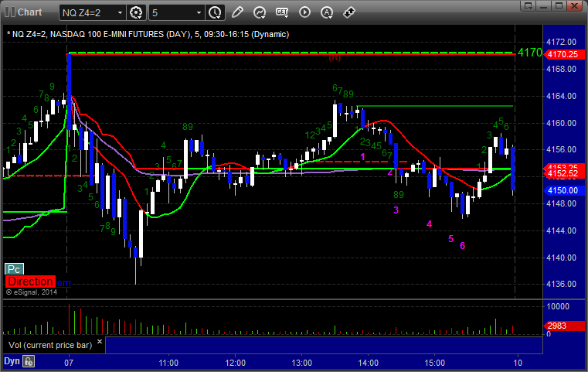Click the 4144.00 price axis label

(562, 230)
